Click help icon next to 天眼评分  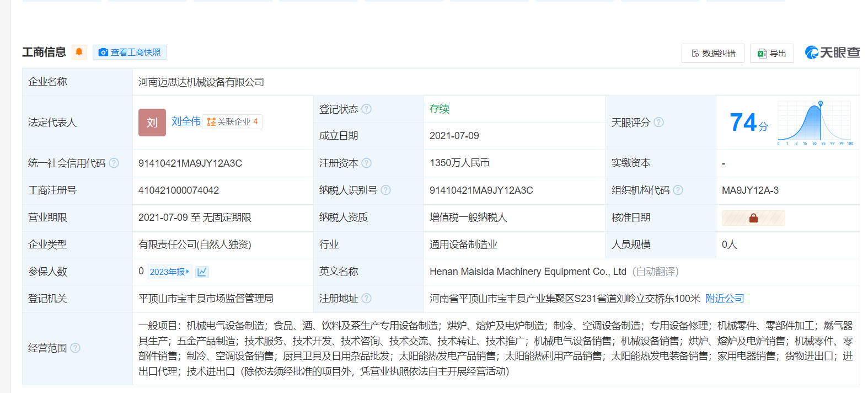click(x=658, y=122)
